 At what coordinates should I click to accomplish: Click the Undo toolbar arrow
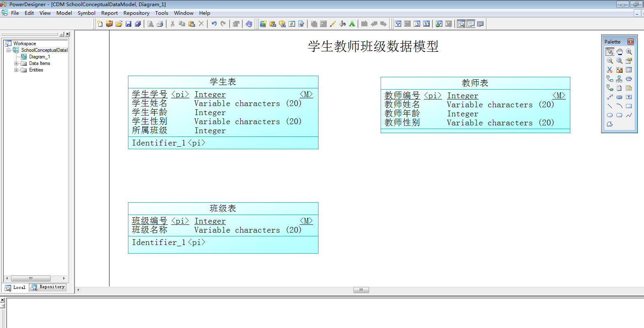(214, 24)
